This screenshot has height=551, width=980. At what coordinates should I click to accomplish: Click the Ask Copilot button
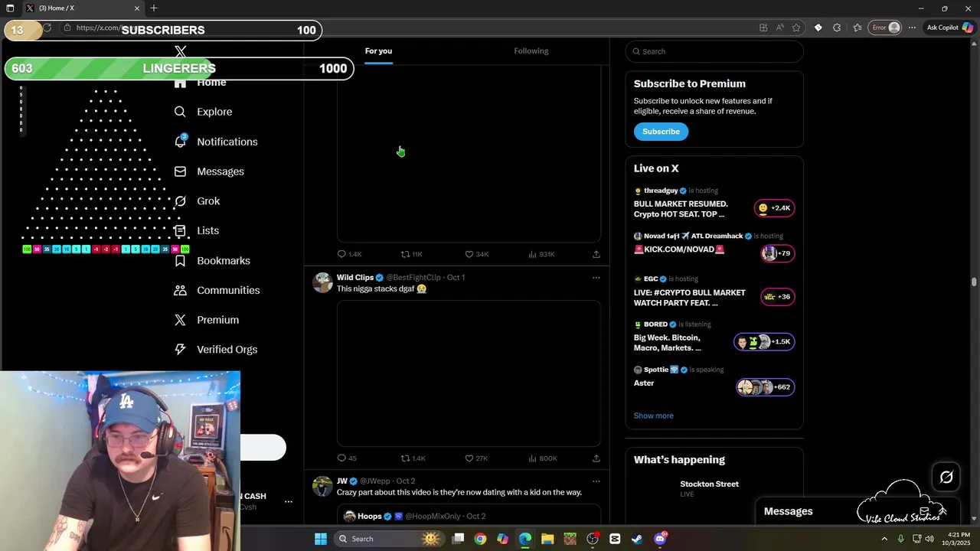click(949, 28)
